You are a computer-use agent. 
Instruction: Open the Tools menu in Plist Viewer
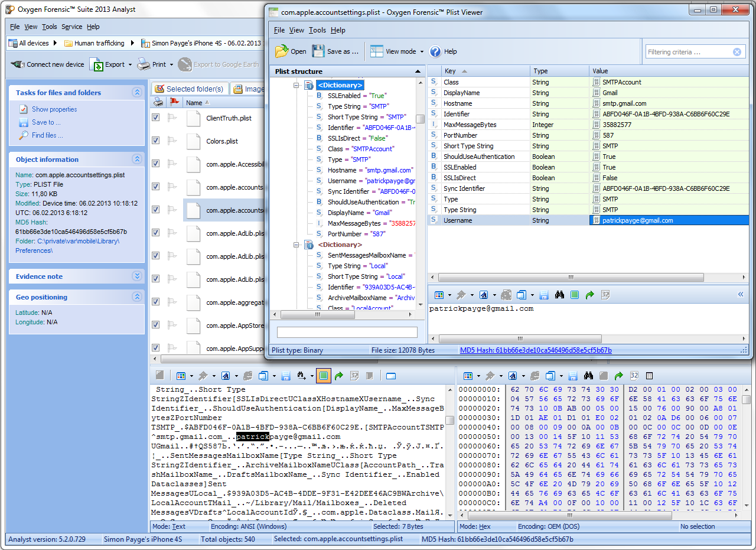[x=317, y=30]
